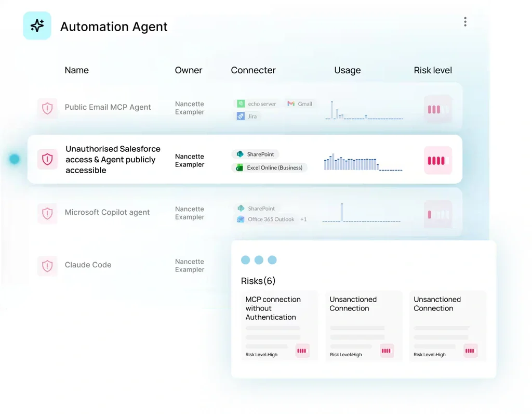Click the Gmail connector label

(x=305, y=104)
